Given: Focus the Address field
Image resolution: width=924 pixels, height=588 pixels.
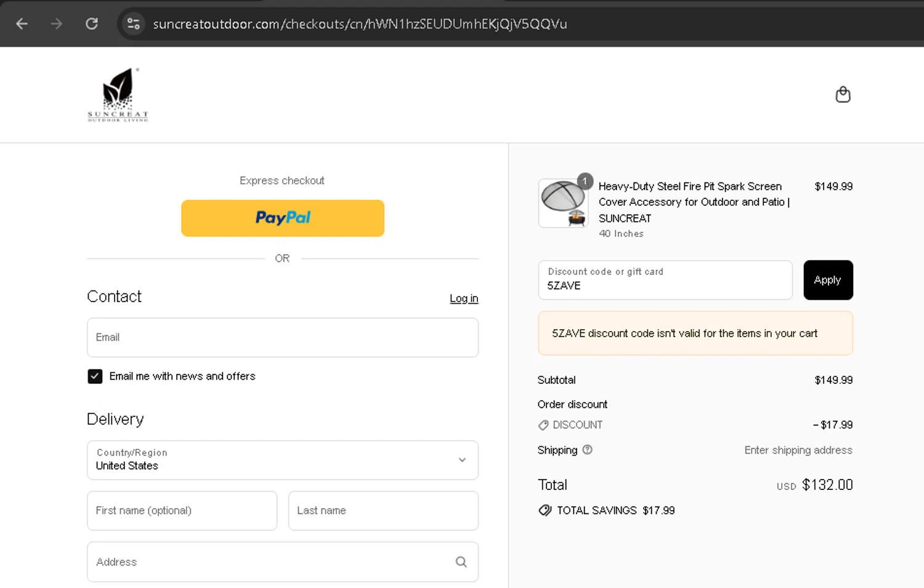Looking at the screenshot, I should (283, 561).
